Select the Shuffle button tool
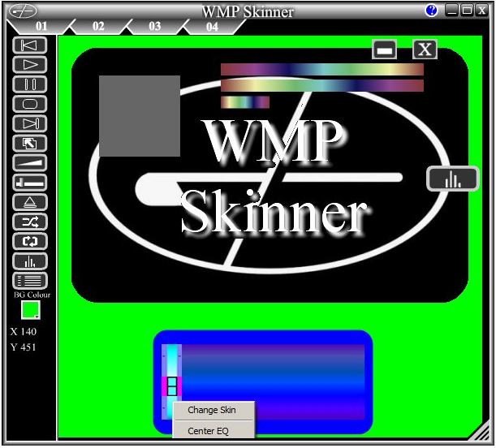Screen dimensions: 496x448 tap(30, 222)
